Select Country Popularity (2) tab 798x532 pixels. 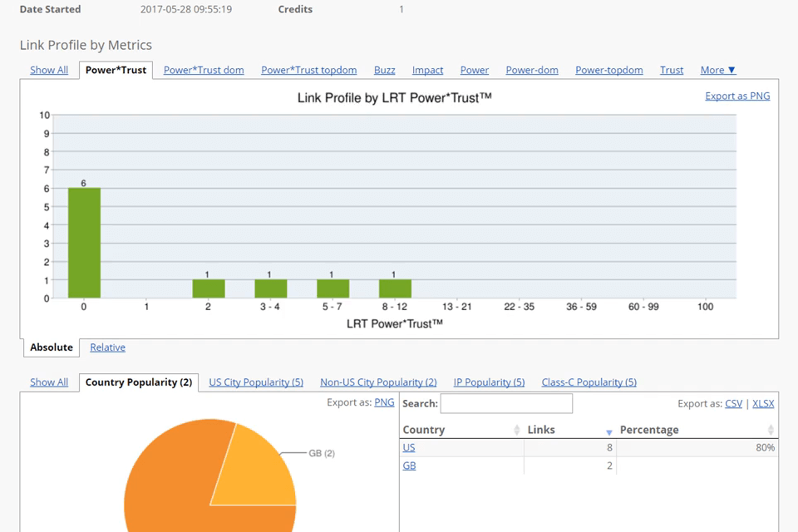click(x=139, y=382)
